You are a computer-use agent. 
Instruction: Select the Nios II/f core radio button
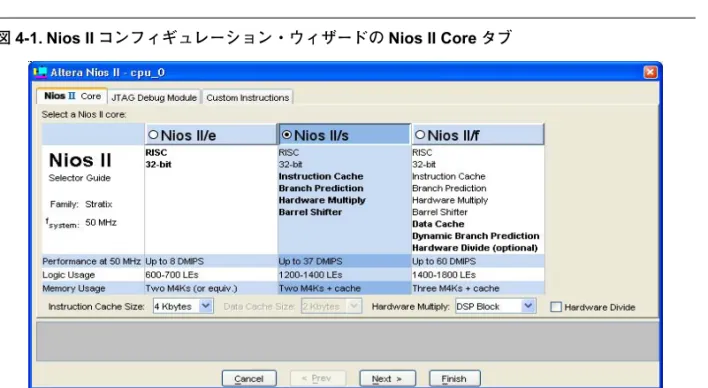420,135
